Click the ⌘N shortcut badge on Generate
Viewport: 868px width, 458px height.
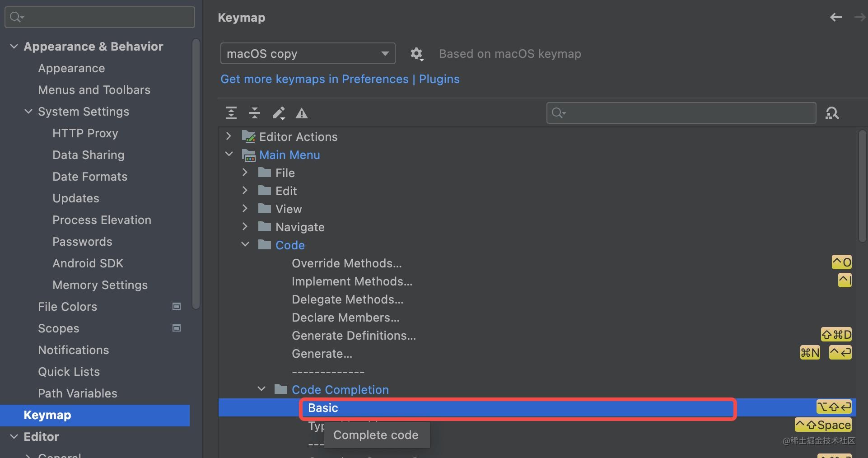click(x=810, y=352)
